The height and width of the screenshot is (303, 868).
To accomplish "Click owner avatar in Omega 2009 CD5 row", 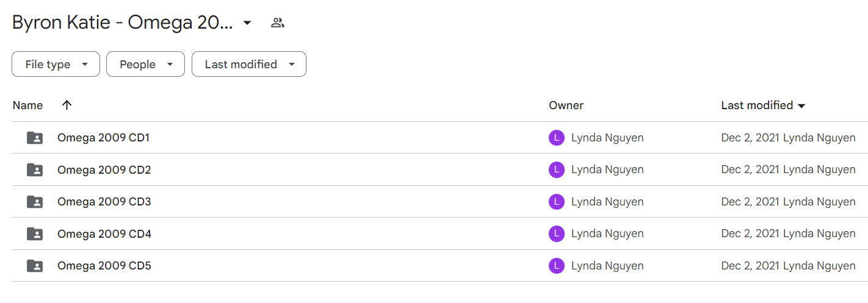I will [557, 266].
